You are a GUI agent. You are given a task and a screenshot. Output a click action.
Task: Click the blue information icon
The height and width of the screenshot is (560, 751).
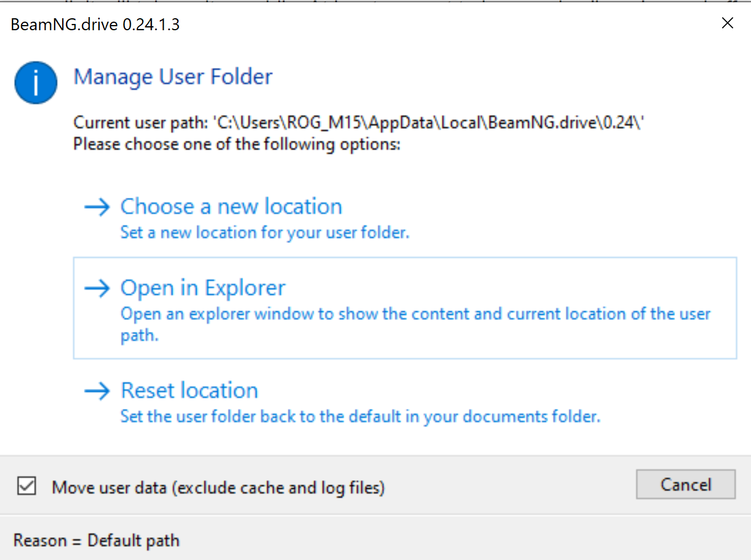coord(36,83)
